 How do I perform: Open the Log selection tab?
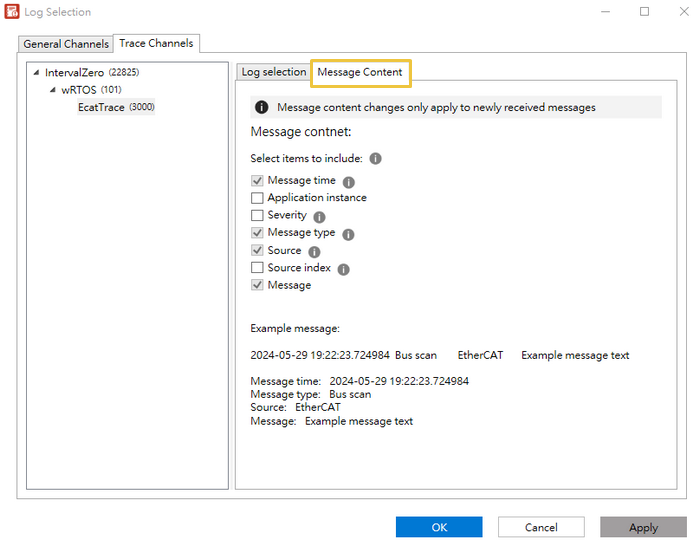click(273, 72)
